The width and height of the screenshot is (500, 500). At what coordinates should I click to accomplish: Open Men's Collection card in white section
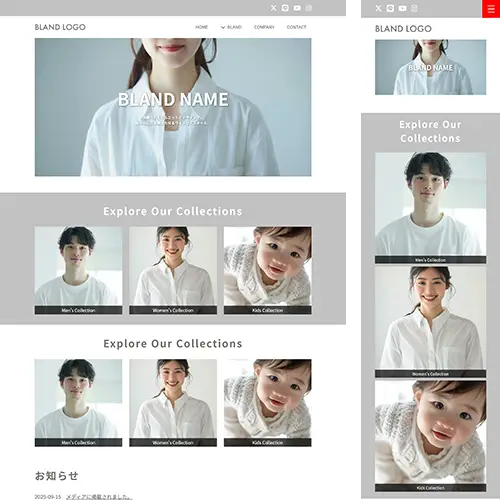point(78,403)
